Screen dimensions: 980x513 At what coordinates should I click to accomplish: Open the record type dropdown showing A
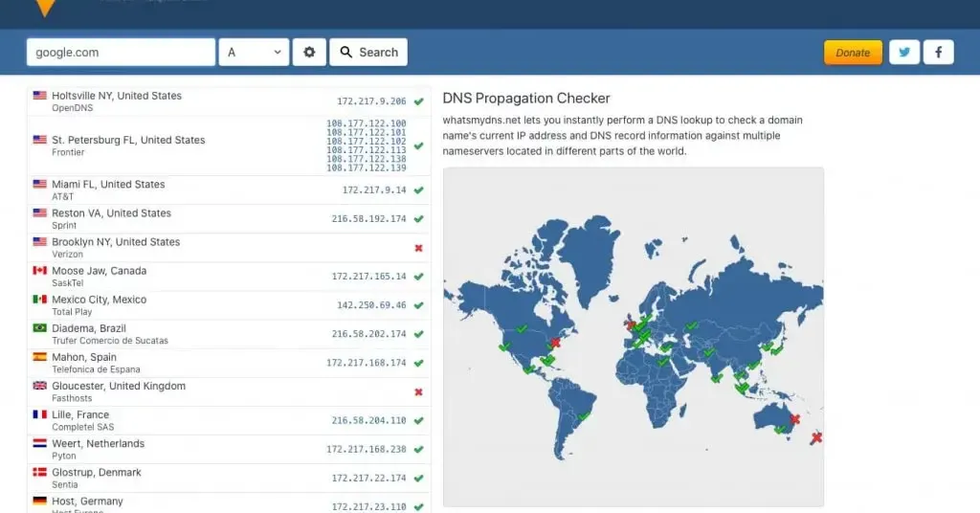click(x=254, y=53)
